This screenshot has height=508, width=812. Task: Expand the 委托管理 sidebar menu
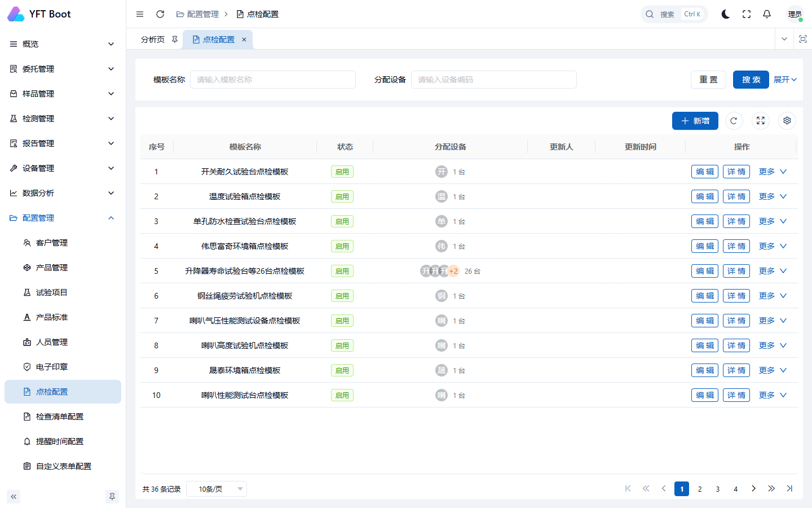click(x=63, y=69)
